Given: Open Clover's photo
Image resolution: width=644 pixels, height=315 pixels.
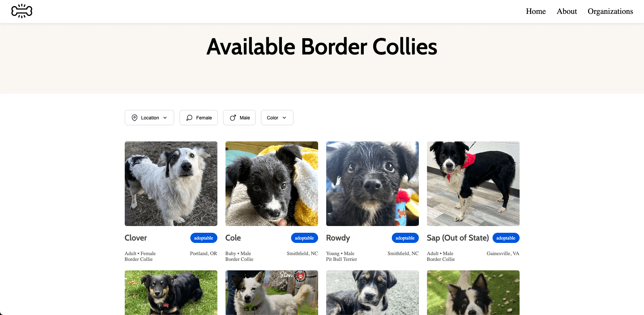Looking at the screenshot, I should (x=171, y=184).
